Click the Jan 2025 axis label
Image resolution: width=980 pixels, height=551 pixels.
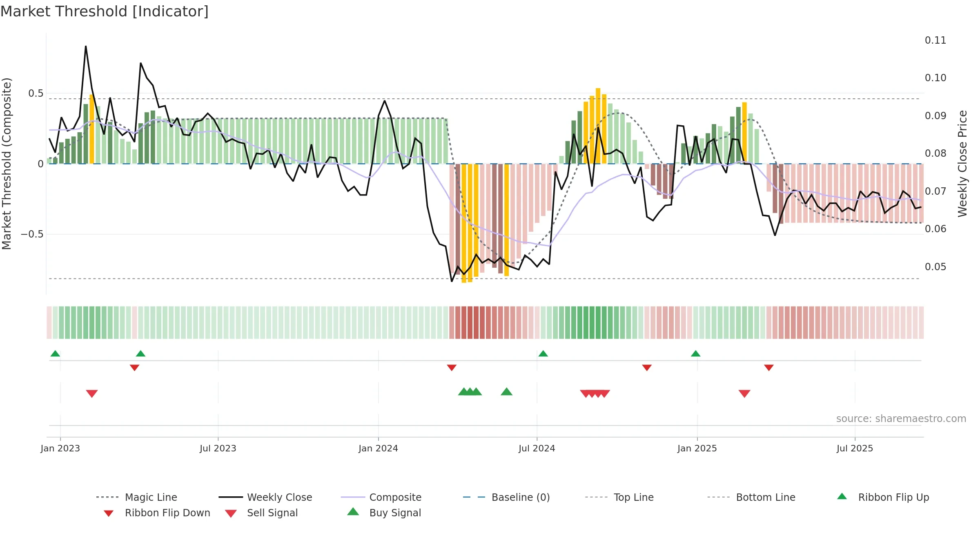[x=697, y=448]
